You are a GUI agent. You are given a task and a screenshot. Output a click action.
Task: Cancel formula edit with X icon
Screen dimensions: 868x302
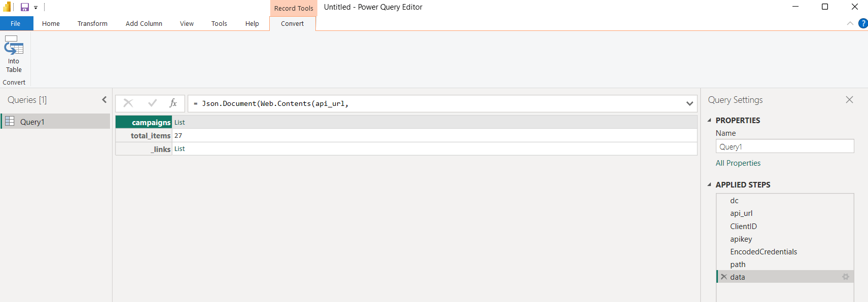(x=128, y=103)
